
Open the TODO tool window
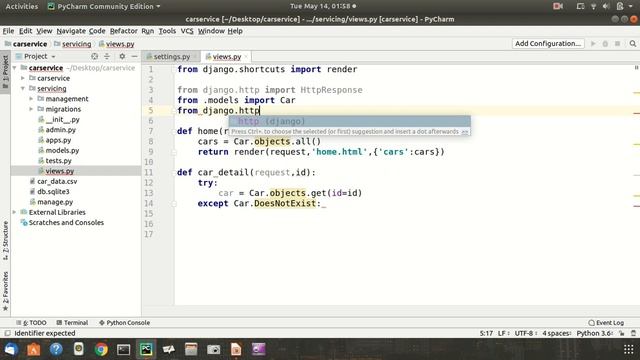pos(31,322)
